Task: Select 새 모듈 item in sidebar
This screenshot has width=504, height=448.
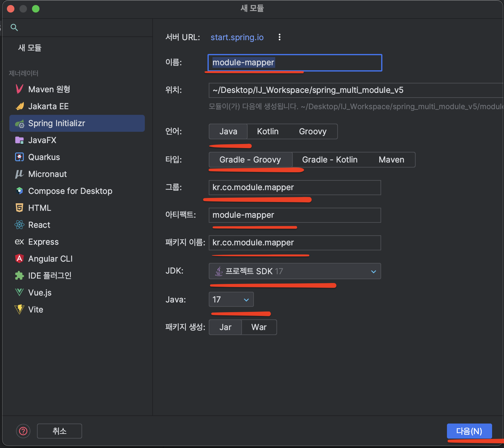Action: pos(30,48)
